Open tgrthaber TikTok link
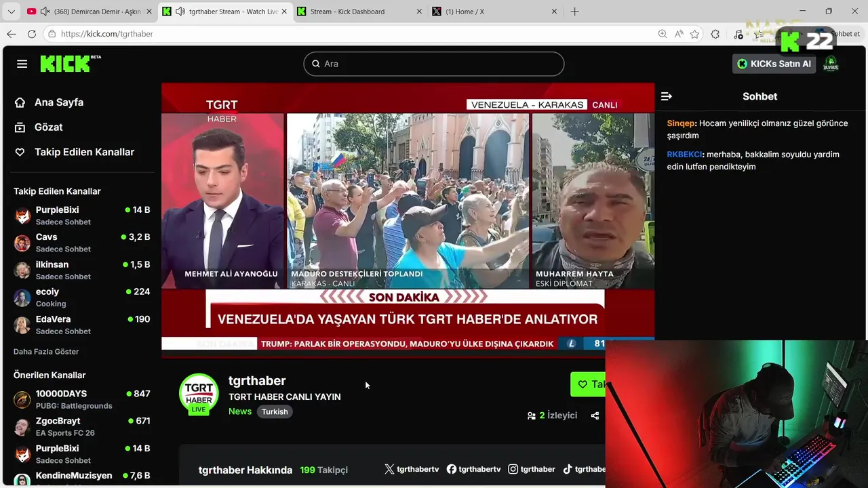Image resolution: width=868 pixels, height=488 pixels. click(584, 469)
